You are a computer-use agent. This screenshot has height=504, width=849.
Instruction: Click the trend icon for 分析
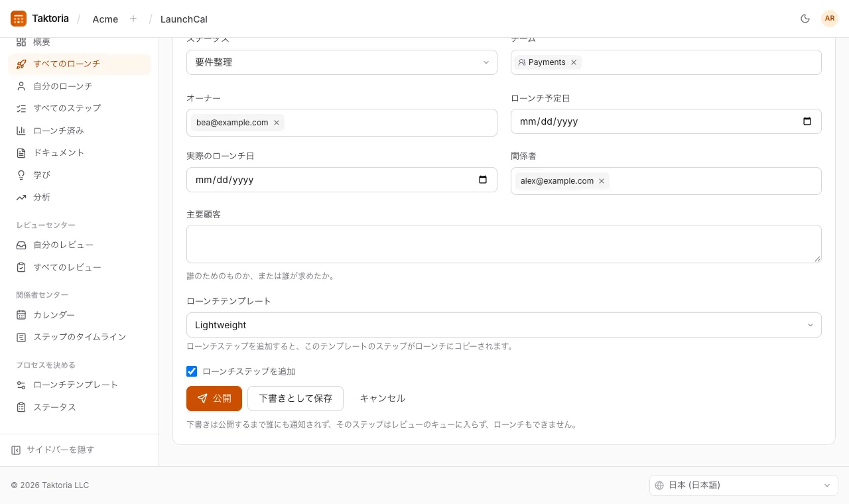[x=21, y=197]
